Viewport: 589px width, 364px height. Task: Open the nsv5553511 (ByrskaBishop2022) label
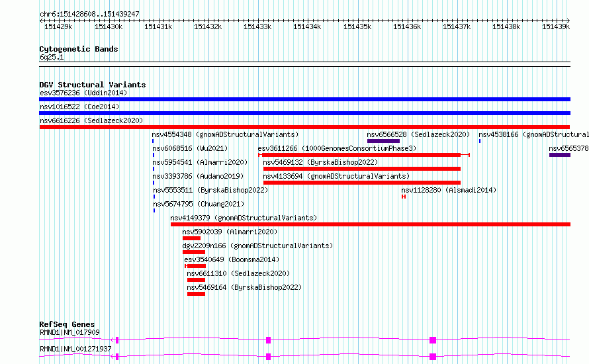point(210,190)
